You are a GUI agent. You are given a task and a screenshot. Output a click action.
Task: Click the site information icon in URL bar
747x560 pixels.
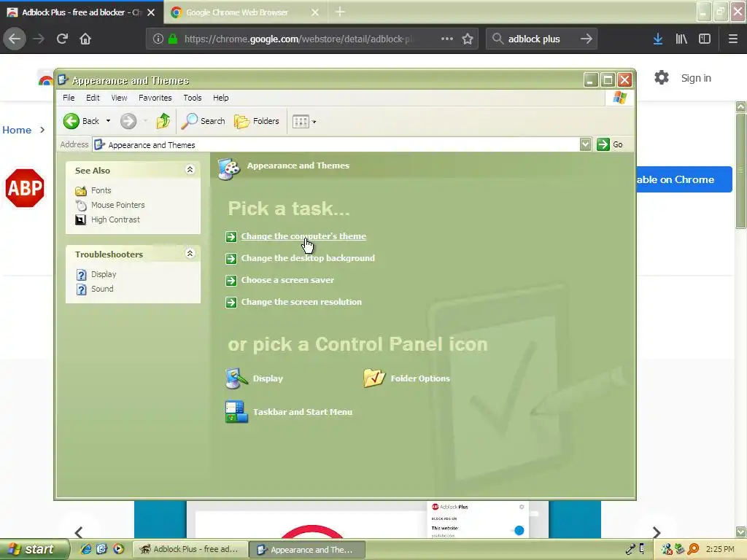coord(158,39)
